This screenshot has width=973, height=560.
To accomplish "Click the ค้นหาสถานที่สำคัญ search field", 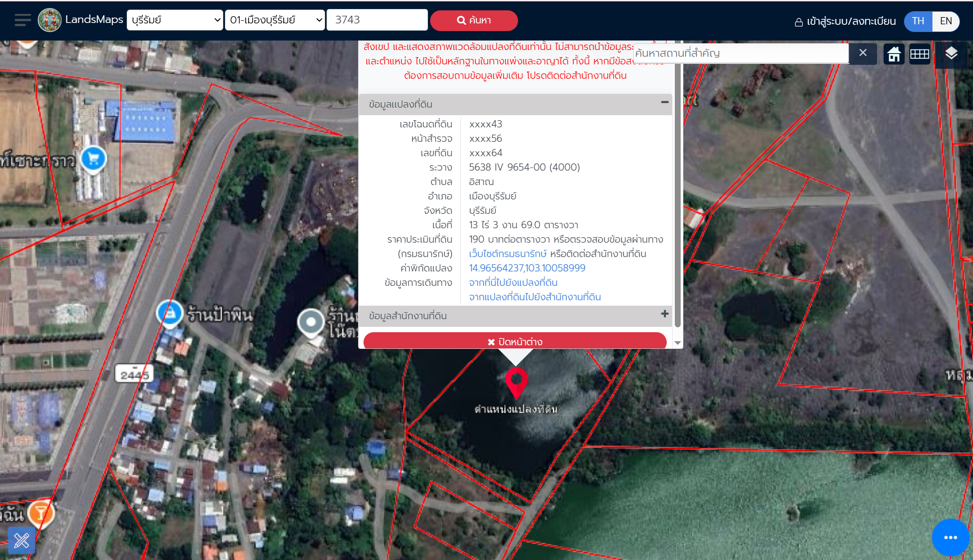I will pos(741,53).
